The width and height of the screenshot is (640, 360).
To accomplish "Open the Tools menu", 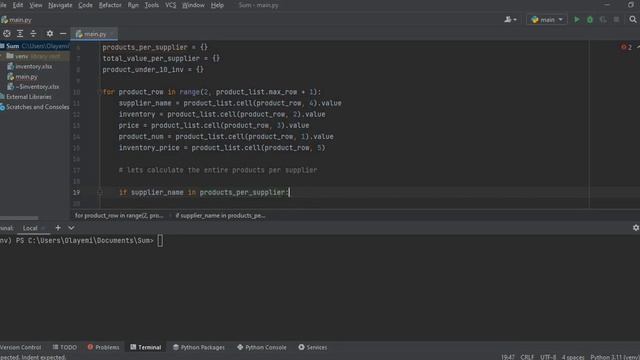I will [151, 5].
